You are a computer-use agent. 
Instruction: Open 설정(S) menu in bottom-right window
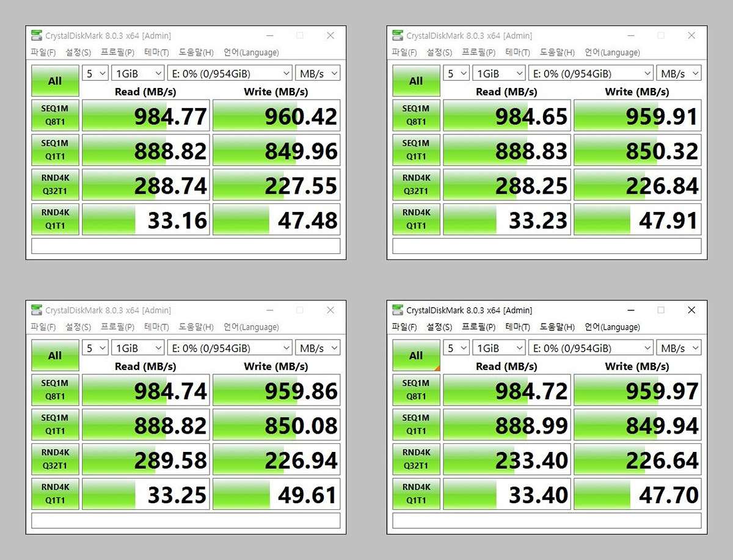pos(439,327)
